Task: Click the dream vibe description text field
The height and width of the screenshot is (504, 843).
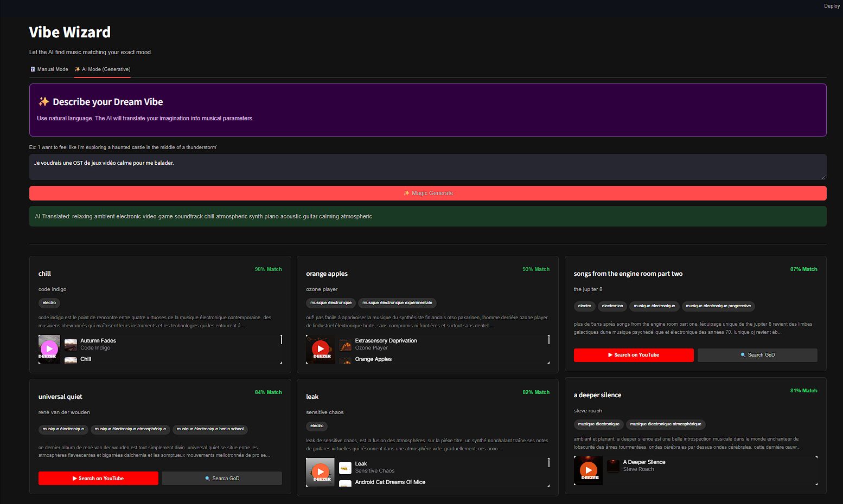Action: coord(428,166)
